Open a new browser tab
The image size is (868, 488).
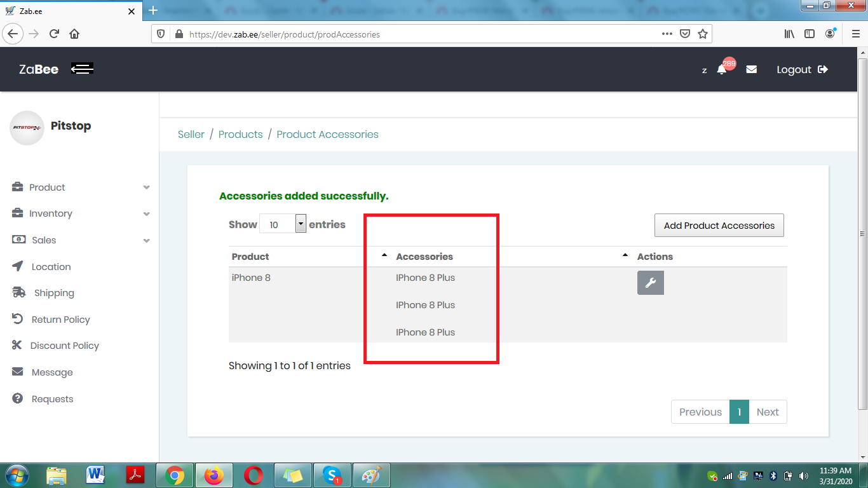click(x=153, y=11)
